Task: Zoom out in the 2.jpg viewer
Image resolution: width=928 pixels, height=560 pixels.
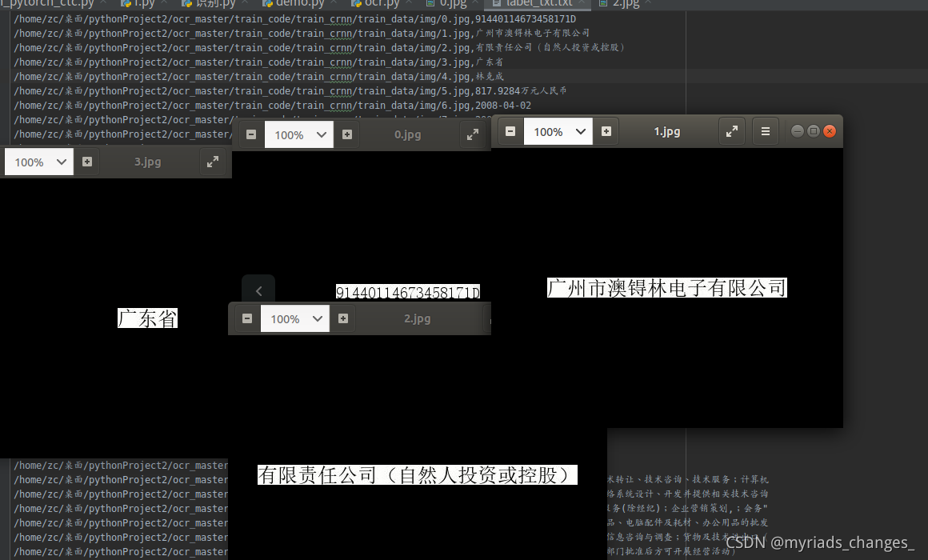Action: click(x=247, y=318)
